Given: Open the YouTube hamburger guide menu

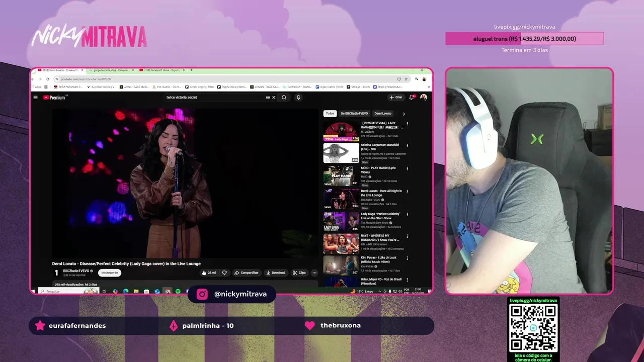Looking at the screenshot, I should pyautogui.click(x=35, y=98).
